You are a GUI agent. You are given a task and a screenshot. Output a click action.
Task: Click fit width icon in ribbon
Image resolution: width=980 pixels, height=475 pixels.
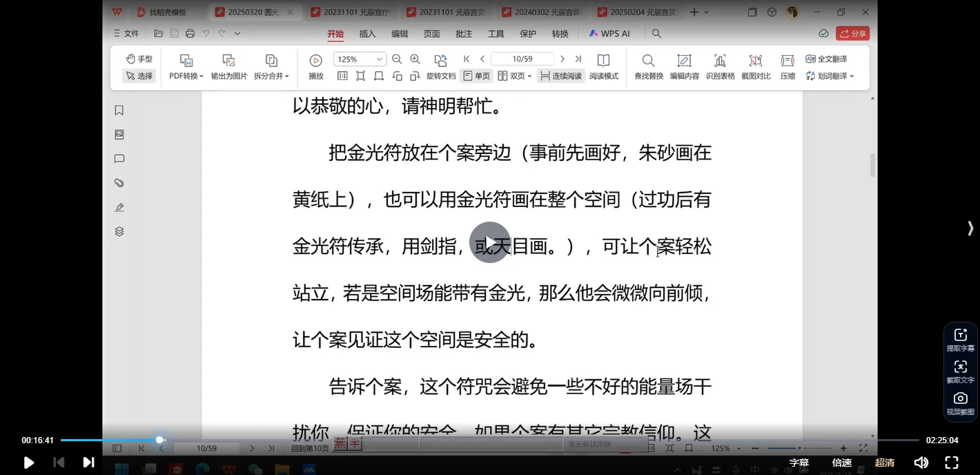[379, 76]
